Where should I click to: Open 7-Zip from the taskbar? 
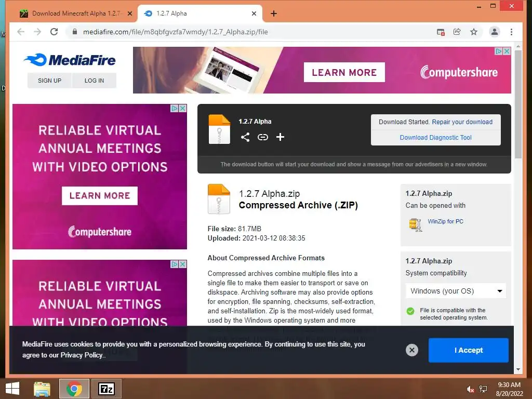(107, 389)
